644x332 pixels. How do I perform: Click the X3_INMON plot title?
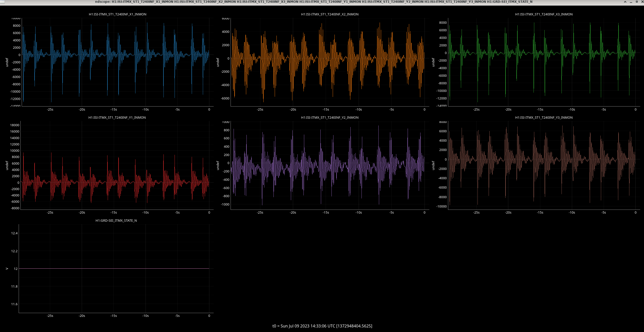point(544,14)
